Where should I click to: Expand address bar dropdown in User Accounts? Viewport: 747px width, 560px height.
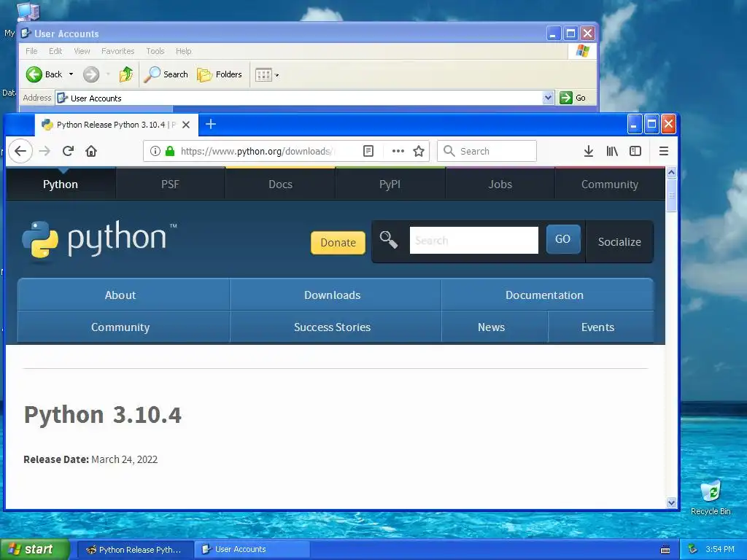tap(548, 98)
